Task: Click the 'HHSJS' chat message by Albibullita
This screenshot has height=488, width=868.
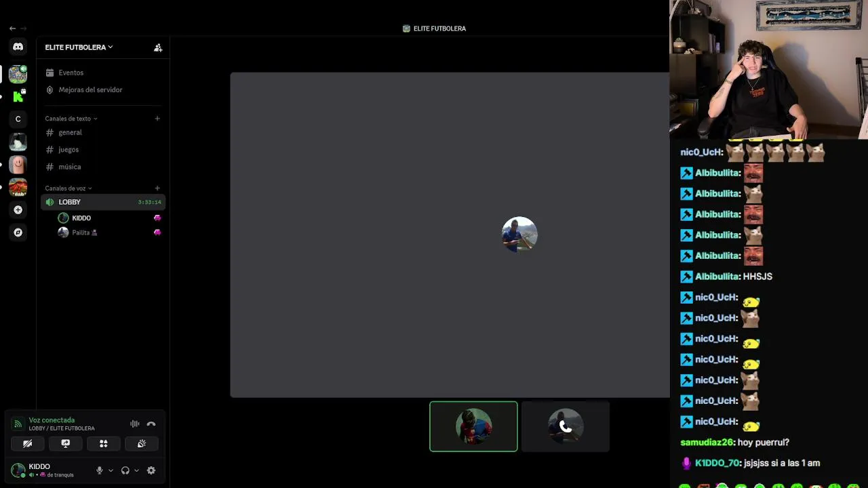Action: pos(757,277)
